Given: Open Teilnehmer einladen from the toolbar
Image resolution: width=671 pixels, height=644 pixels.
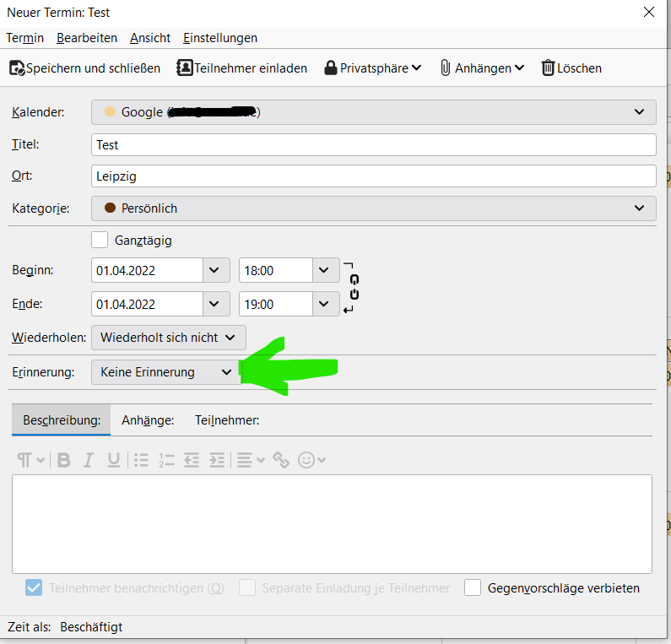Looking at the screenshot, I should pos(241,68).
